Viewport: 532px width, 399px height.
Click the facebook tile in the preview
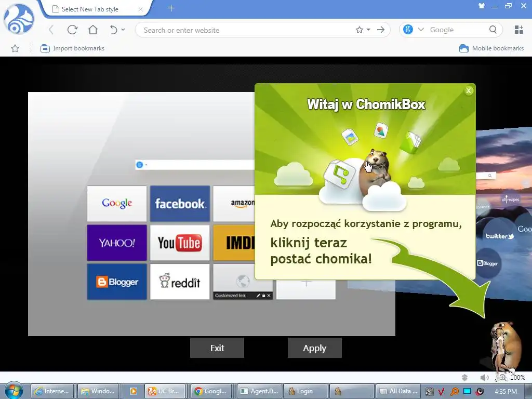[x=180, y=204]
